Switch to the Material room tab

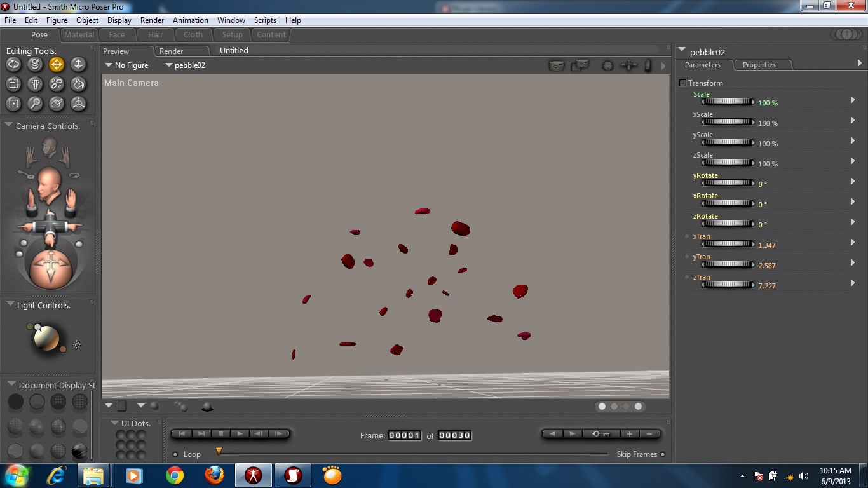click(x=79, y=35)
